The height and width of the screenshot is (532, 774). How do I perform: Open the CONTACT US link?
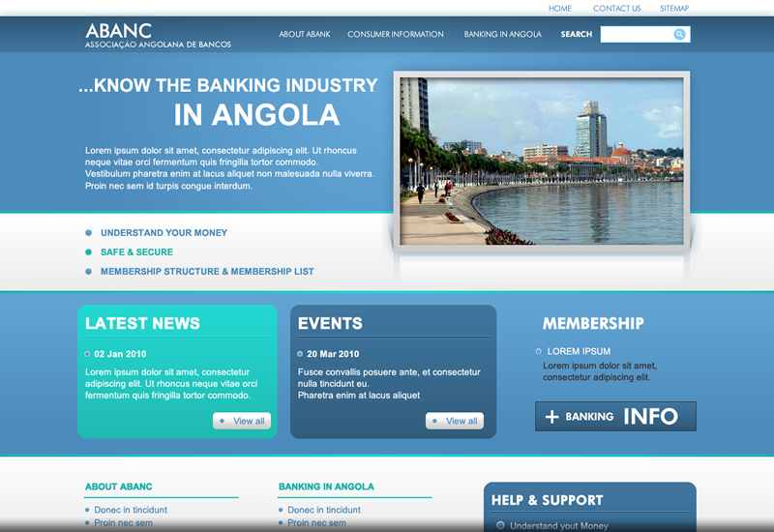pyautogui.click(x=616, y=9)
